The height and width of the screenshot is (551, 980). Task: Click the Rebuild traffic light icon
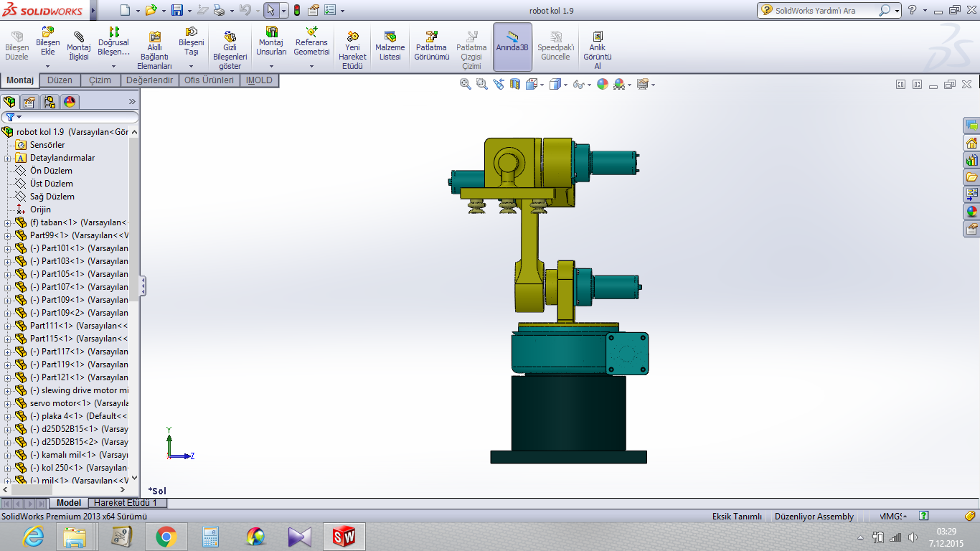(x=296, y=10)
